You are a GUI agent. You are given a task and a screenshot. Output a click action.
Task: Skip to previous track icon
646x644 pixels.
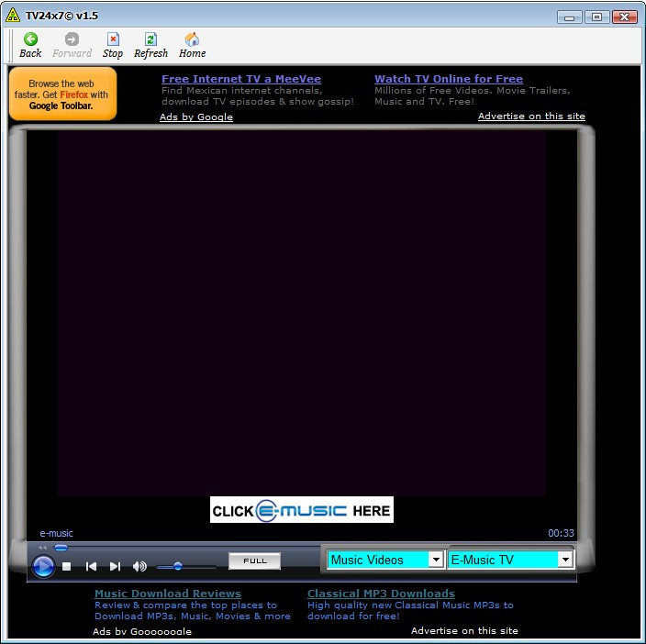point(91,567)
